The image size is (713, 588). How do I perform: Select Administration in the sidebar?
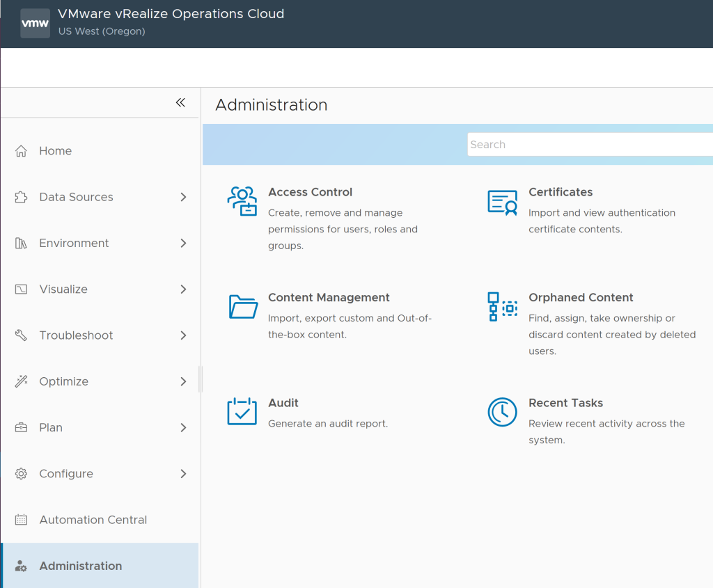pos(80,566)
